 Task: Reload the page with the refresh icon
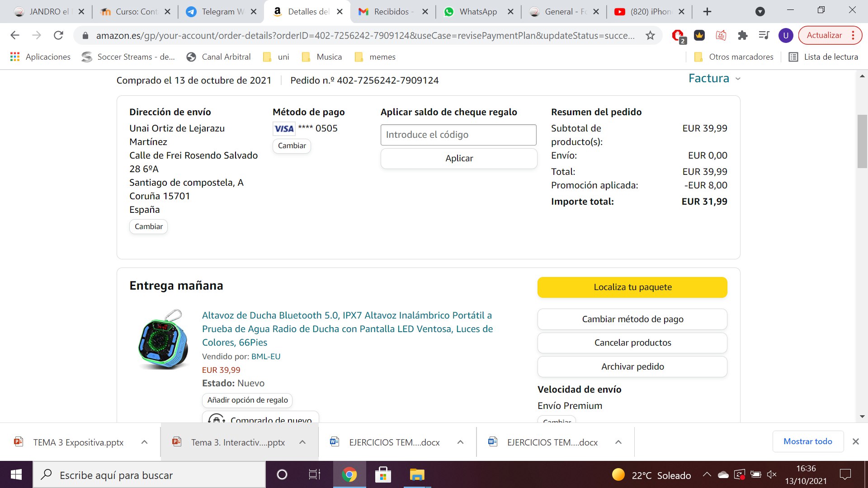[58, 35]
